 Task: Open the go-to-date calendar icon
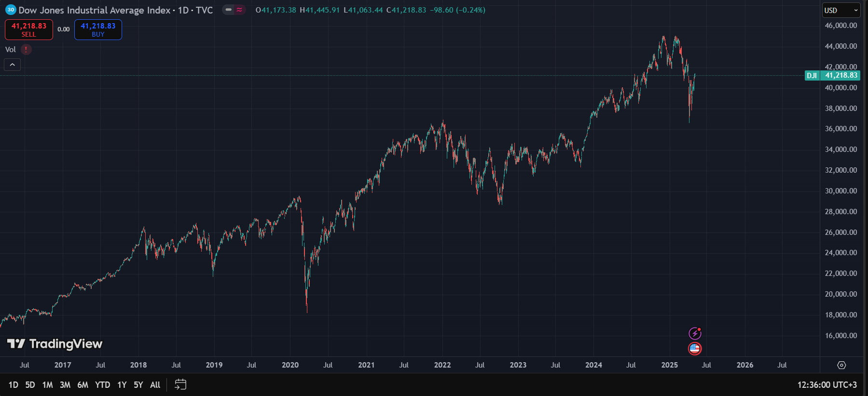point(180,384)
